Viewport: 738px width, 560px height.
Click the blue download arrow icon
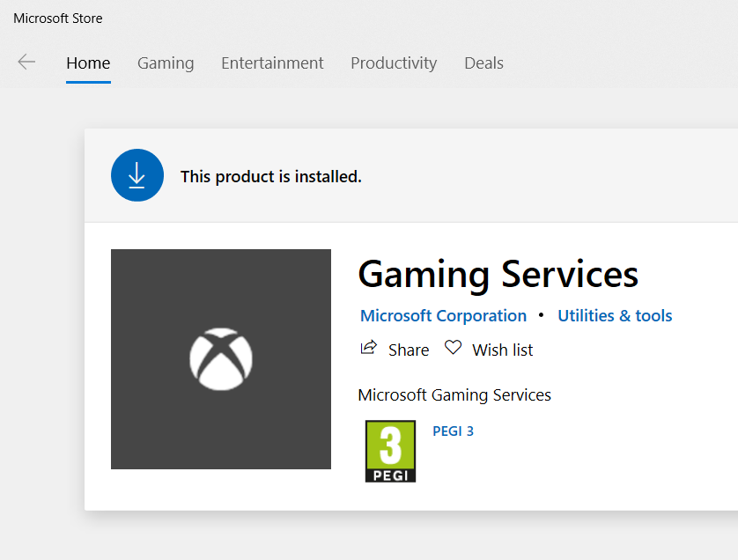coord(137,175)
